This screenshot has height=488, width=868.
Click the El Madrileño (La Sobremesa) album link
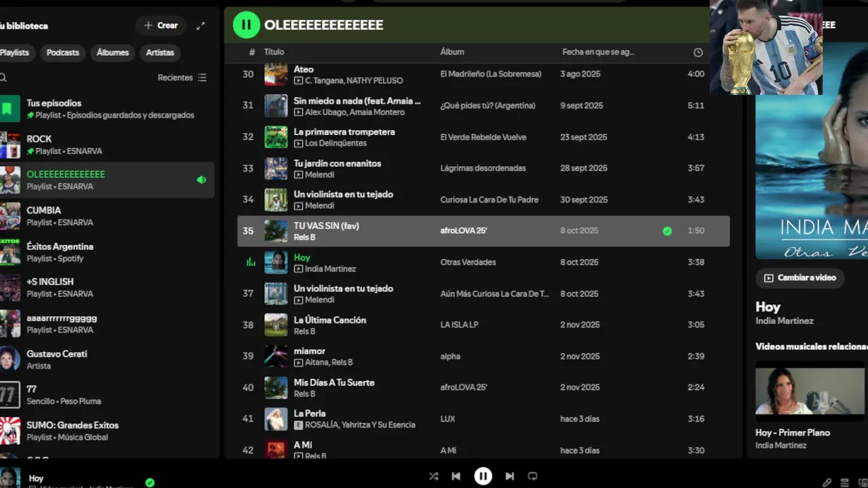point(491,74)
